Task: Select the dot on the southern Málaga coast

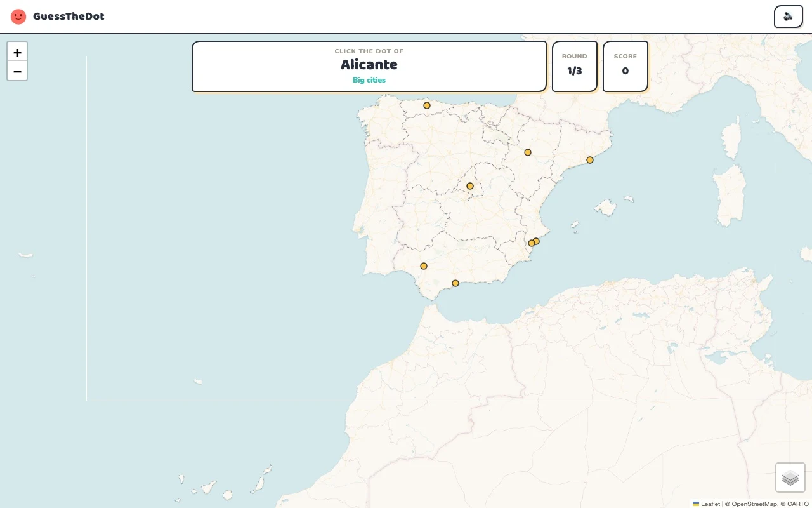Action: (455, 283)
